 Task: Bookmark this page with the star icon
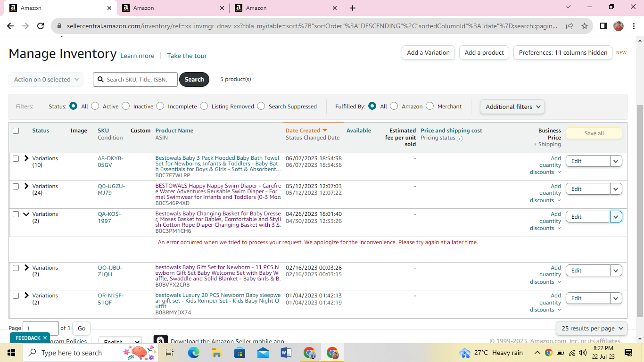tap(585, 26)
